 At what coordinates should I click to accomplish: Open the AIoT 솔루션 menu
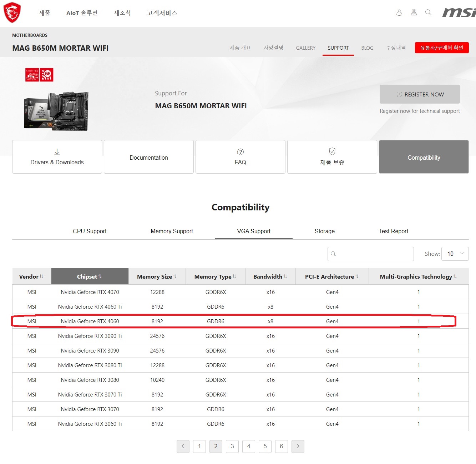click(x=82, y=13)
